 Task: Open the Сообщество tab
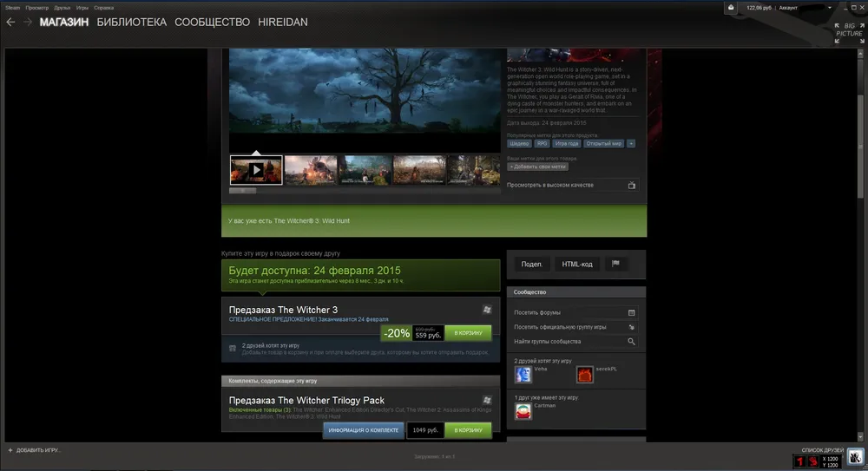coord(212,22)
